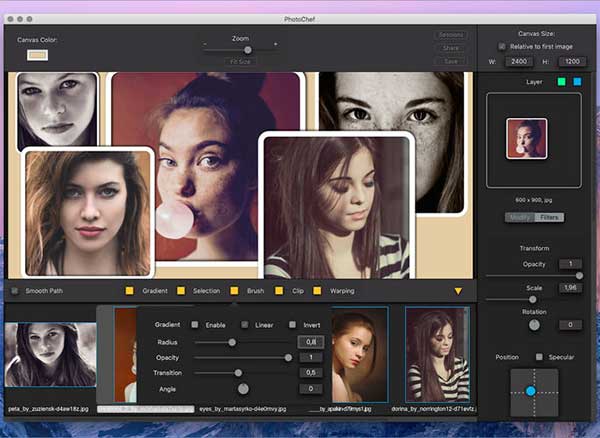
Task: Toggle Relative to first image checkbox
Action: 502,46
